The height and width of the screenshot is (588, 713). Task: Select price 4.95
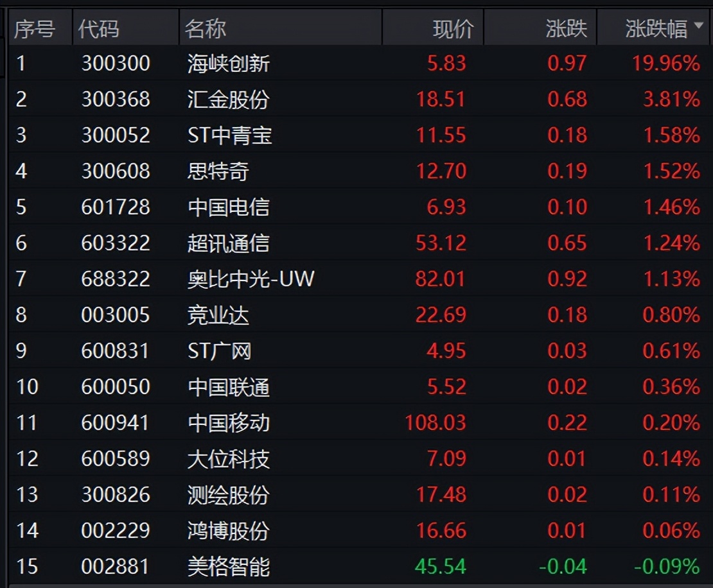446,350
